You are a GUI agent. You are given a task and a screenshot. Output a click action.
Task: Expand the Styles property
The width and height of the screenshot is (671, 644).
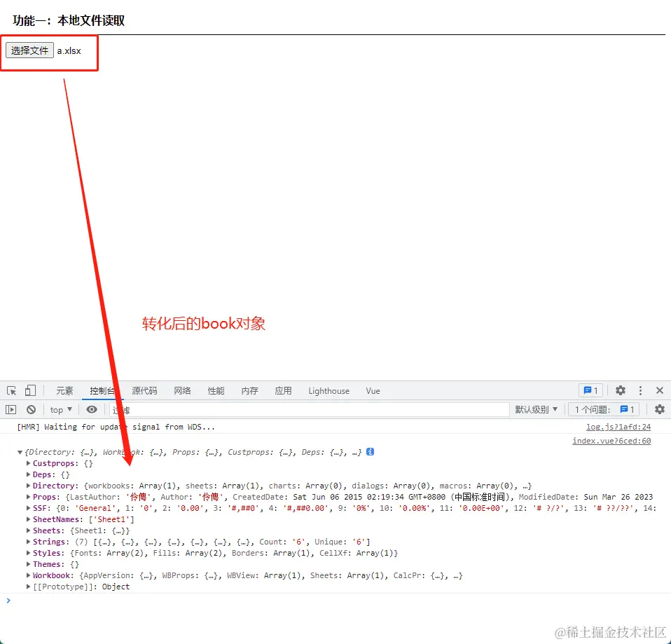coord(28,553)
